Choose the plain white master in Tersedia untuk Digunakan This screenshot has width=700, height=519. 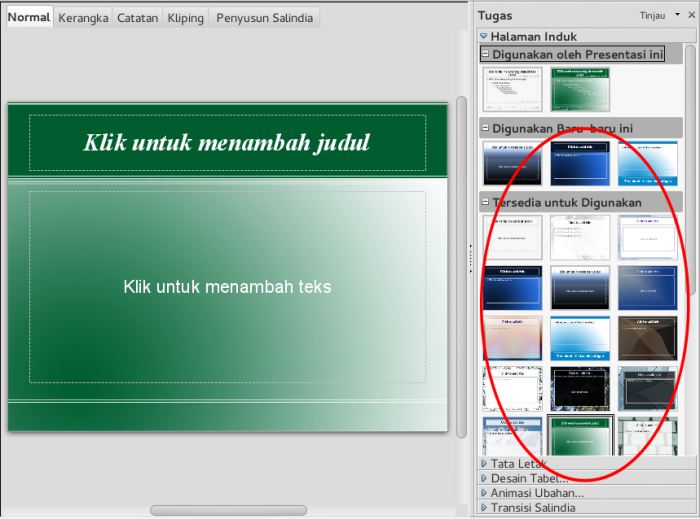click(x=512, y=237)
